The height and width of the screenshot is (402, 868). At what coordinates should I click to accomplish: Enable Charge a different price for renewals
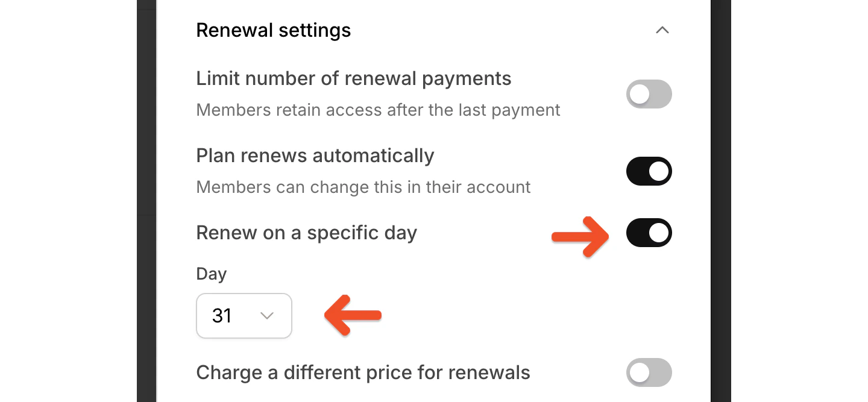coord(649,372)
